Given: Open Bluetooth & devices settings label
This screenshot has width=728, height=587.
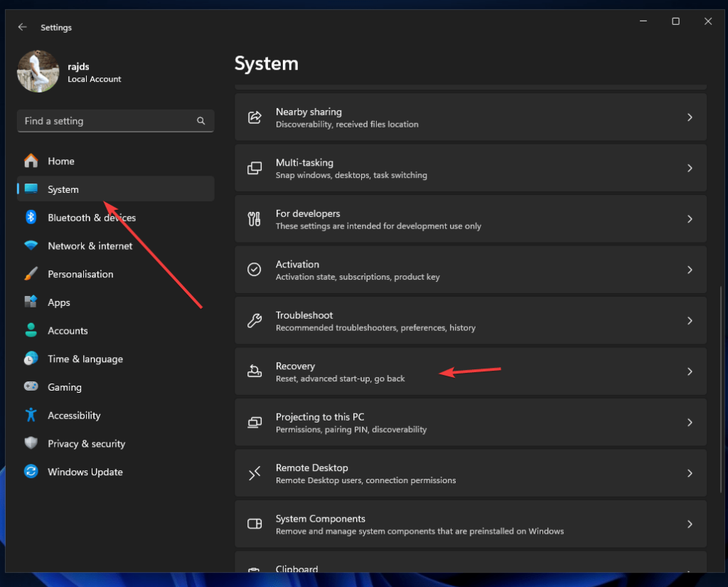Looking at the screenshot, I should click(92, 218).
